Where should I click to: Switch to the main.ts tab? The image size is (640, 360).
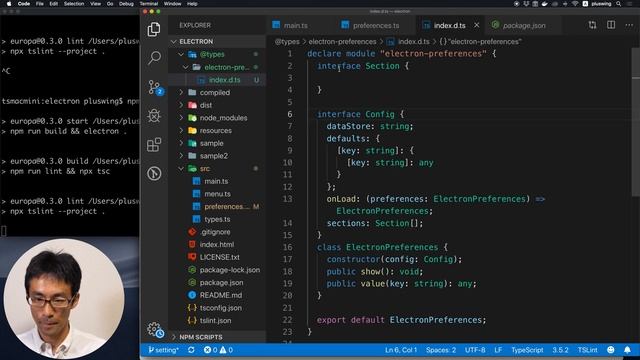[x=296, y=25]
